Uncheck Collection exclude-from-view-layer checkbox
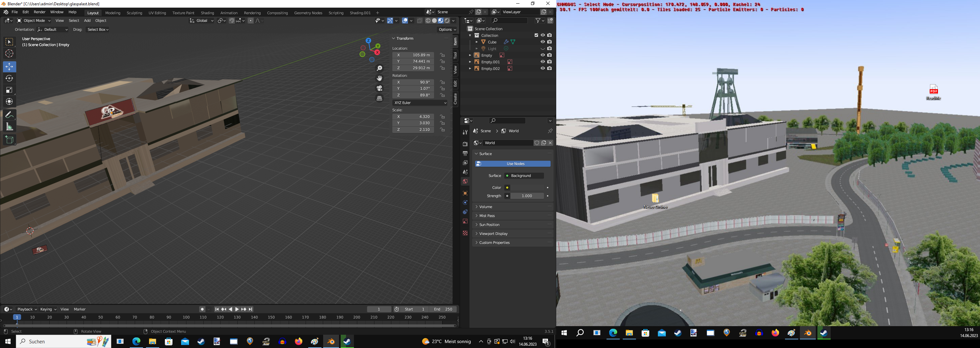The width and height of the screenshot is (980, 348). click(536, 35)
